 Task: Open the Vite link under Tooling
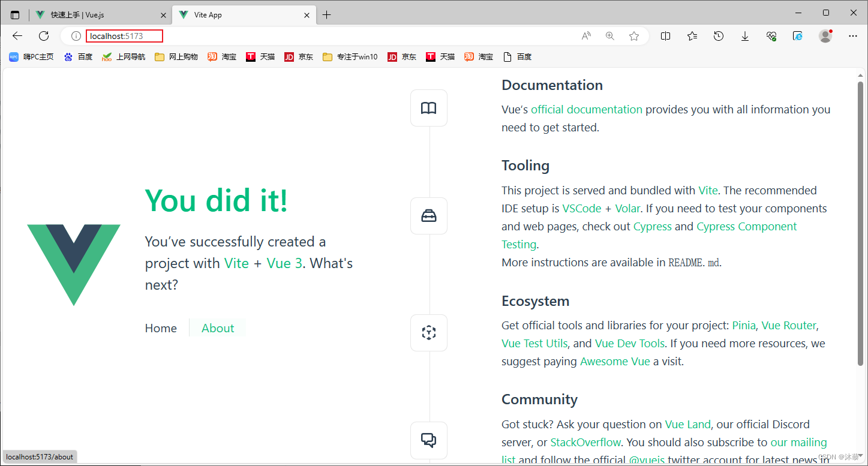708,190
